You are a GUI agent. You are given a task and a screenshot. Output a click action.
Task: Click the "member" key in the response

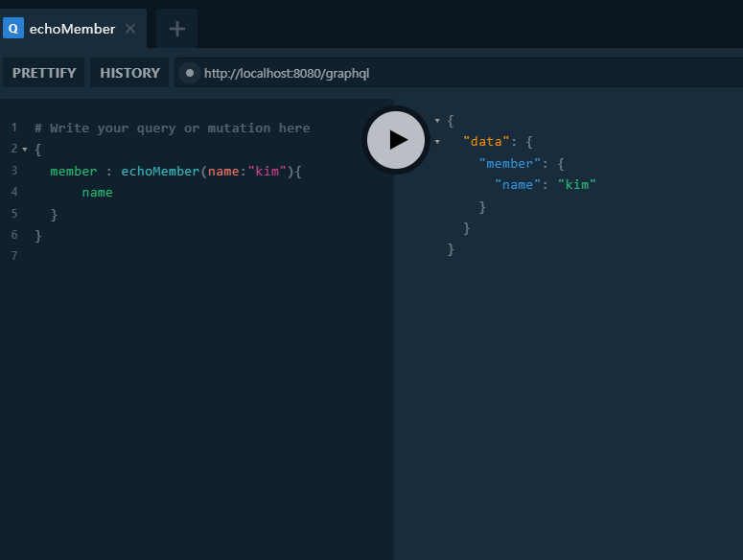click(x=509, y=163)
